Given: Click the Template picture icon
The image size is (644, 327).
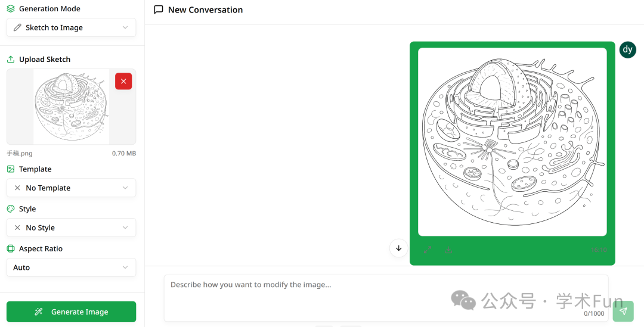Looking at the screenshot, I should (11, 169).
